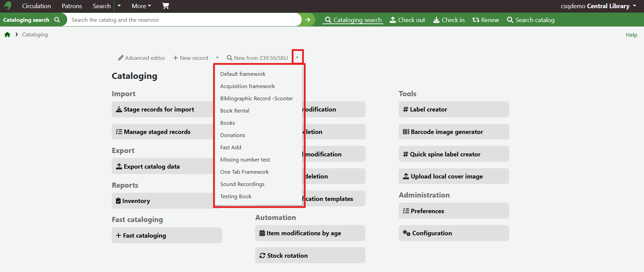The image size is (644, 272).
Task: Focus the catalog search input field
Action: coord(183,20)
